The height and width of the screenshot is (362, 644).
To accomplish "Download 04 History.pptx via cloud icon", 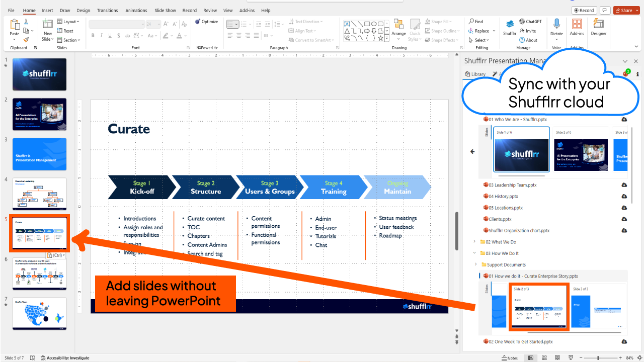I will [x=624, y=196].
